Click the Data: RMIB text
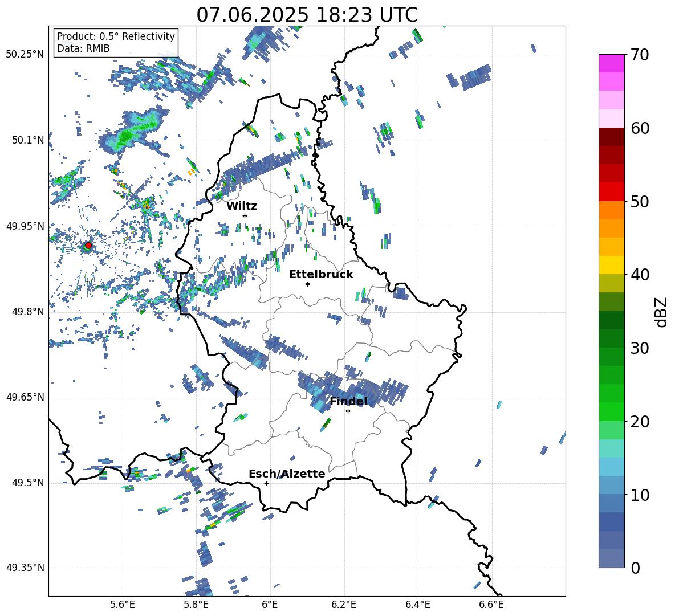This screenshot has width=675, height=616. 83,48
